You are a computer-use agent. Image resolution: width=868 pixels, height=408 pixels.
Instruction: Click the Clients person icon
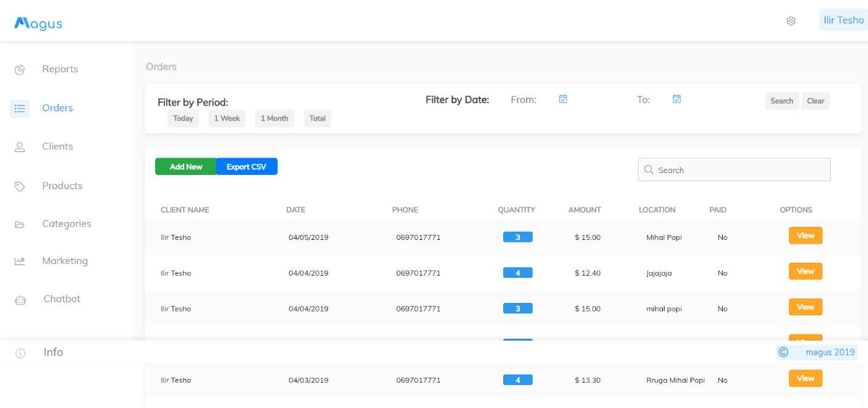[x=20, y=147]
